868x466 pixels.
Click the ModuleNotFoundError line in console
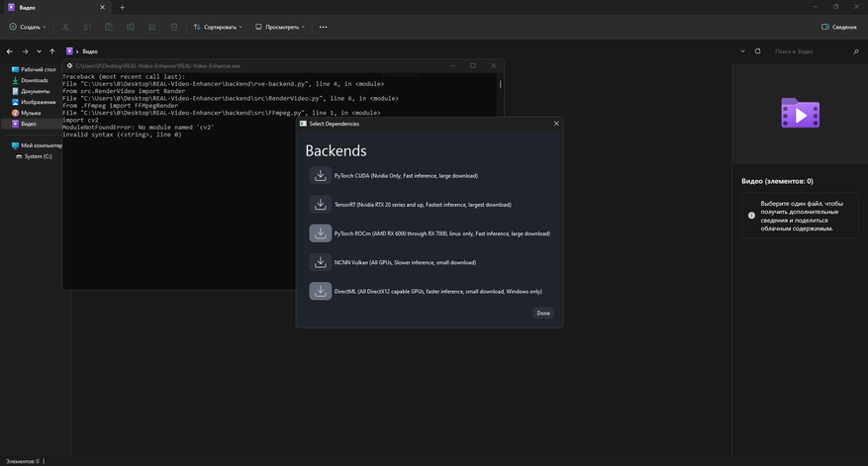[x=138, y=128]
